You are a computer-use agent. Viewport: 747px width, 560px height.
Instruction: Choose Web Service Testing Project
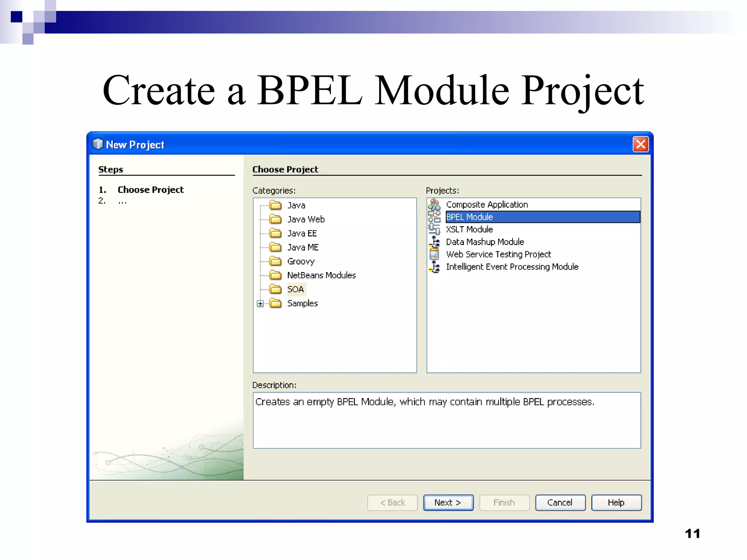click(x=499, y=254)
